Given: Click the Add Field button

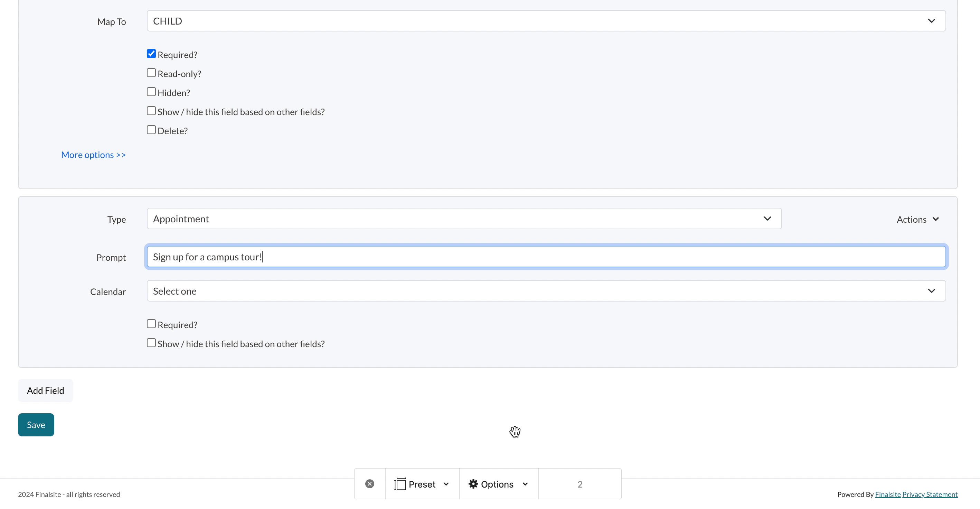Looking at the screenshot, I should pos(45,391).
